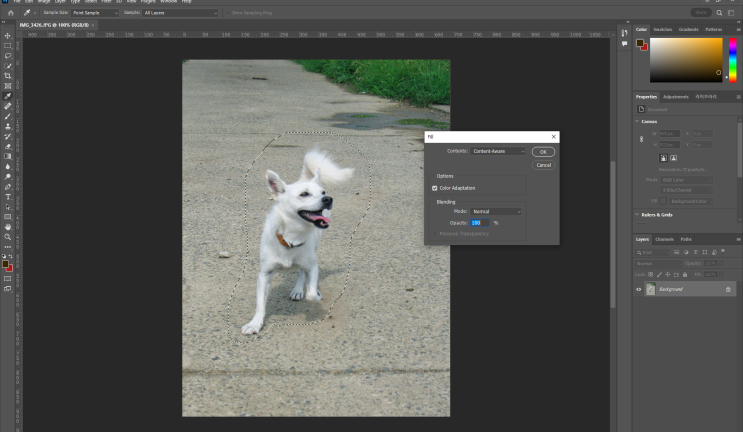Switch to the Channels tab

[664, 239]
